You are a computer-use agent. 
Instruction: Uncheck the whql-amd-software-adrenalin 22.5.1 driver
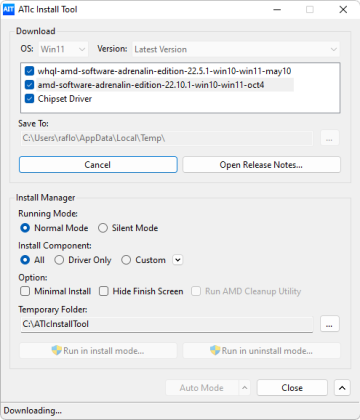pos(29,71)
